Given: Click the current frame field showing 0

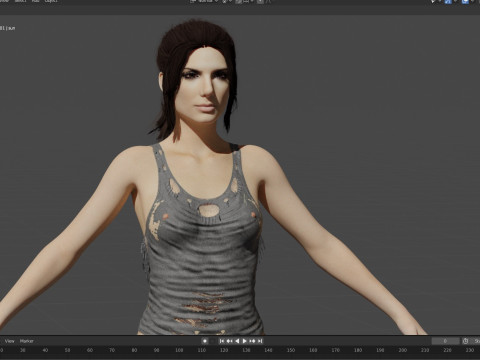Looking at the screenshot, I should [x=445, y=341].
